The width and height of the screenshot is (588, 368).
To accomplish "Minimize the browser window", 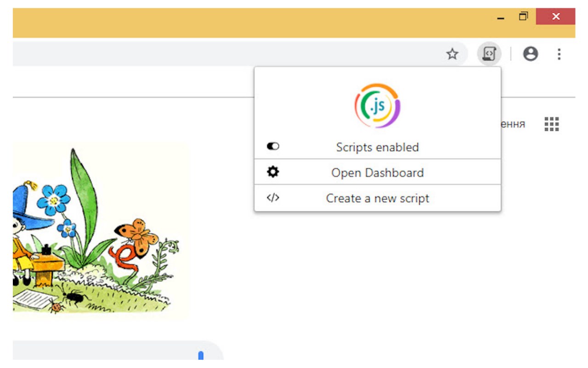I will [501, 17].
